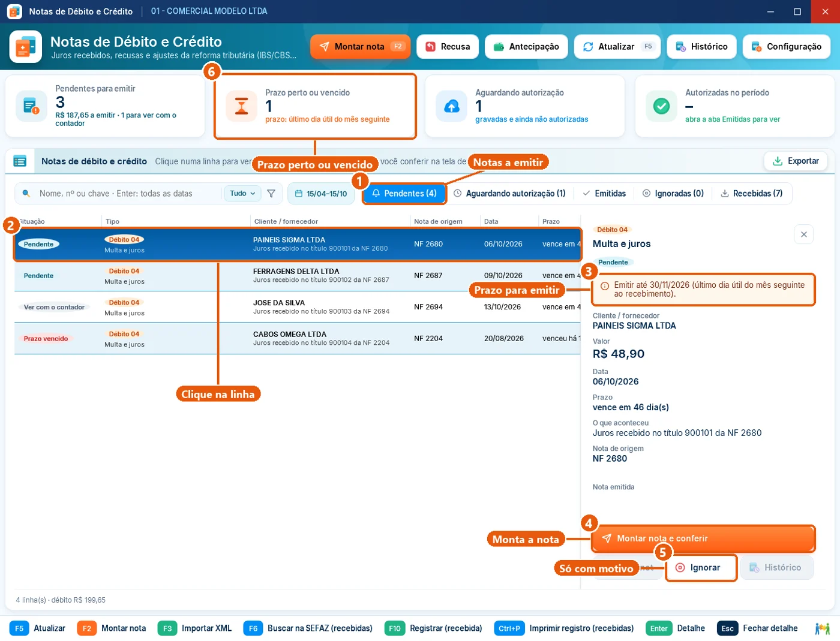Click F10 Registrar (recebida) shortcut

(x=433, y=628)
